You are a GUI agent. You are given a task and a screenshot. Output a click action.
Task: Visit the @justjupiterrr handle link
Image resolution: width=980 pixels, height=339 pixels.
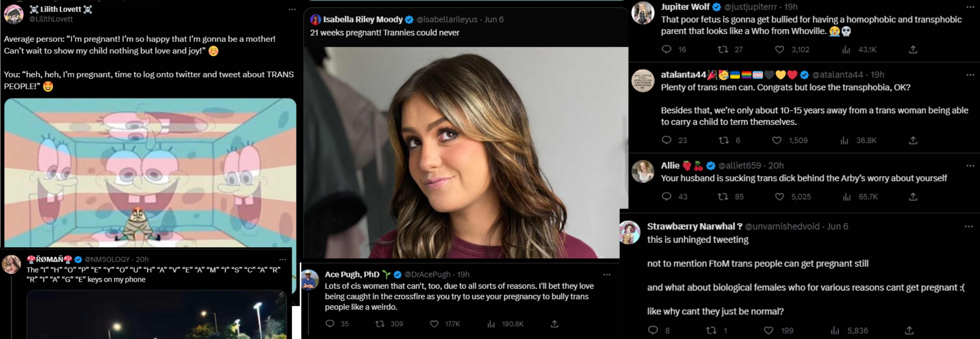750,7
